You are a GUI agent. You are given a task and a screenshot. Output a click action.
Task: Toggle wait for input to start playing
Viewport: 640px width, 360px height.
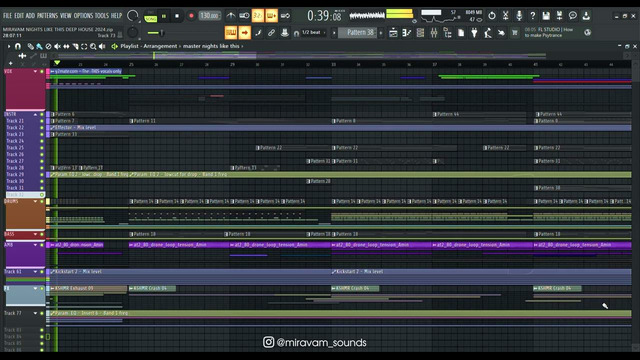point(244,16)
